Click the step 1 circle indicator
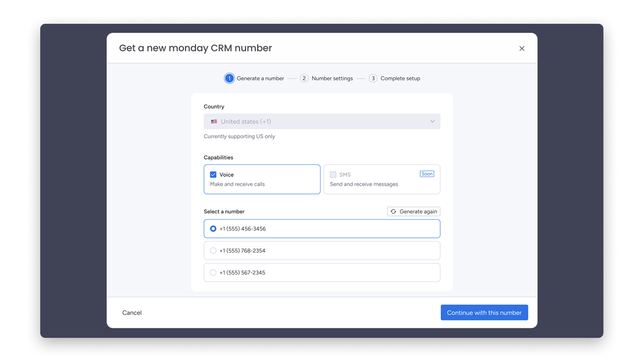 (x=229, y=78)
